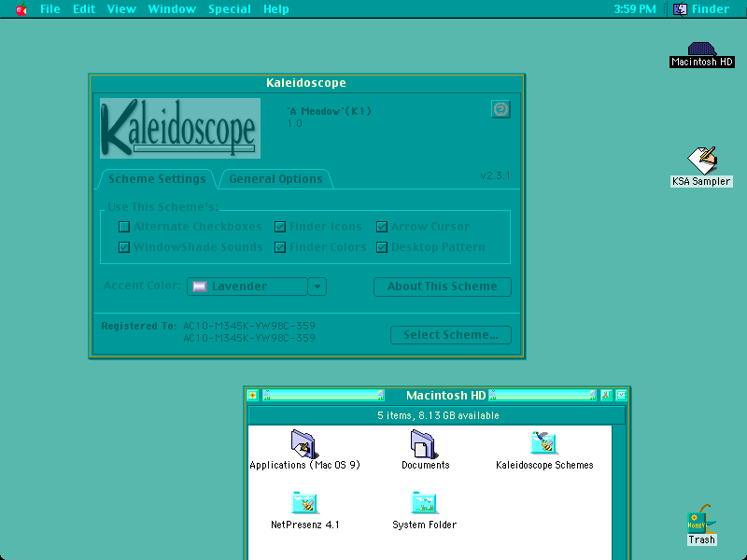Enable the Alternate Checkboxes option
This screenshot has width=747, height=560.
point(124,227)
